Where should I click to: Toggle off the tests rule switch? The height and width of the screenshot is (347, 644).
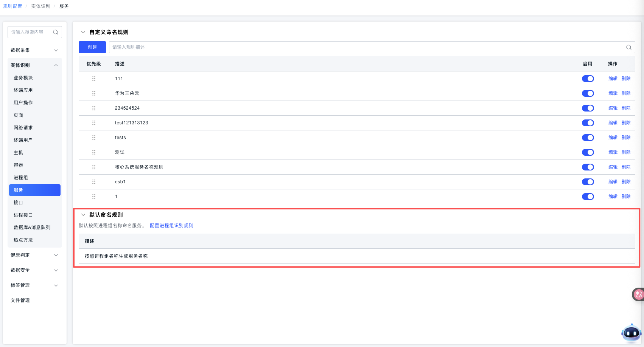[588, 138]
